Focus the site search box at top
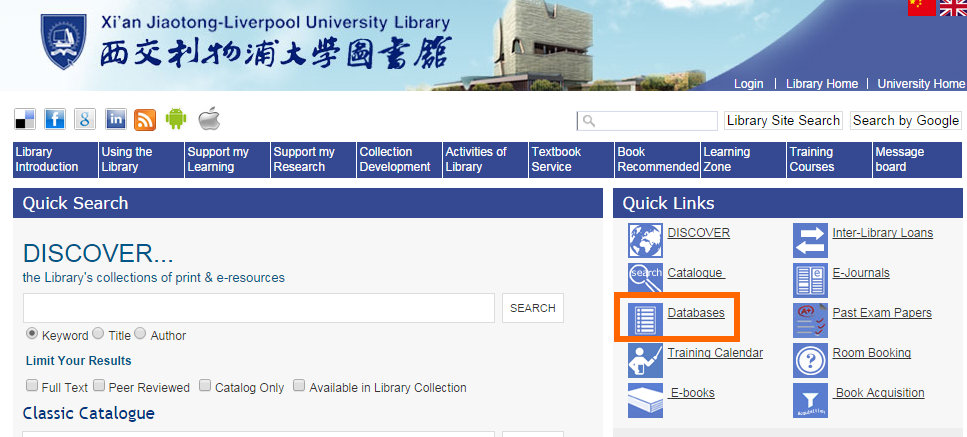This screenshot has height=437, width=967. pyautogui.click(x=648, y=121)
